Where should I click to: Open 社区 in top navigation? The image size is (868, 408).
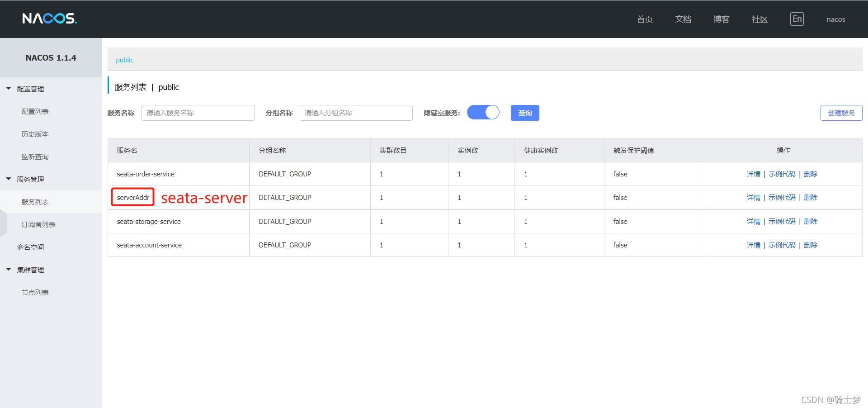tap(760, 19)
